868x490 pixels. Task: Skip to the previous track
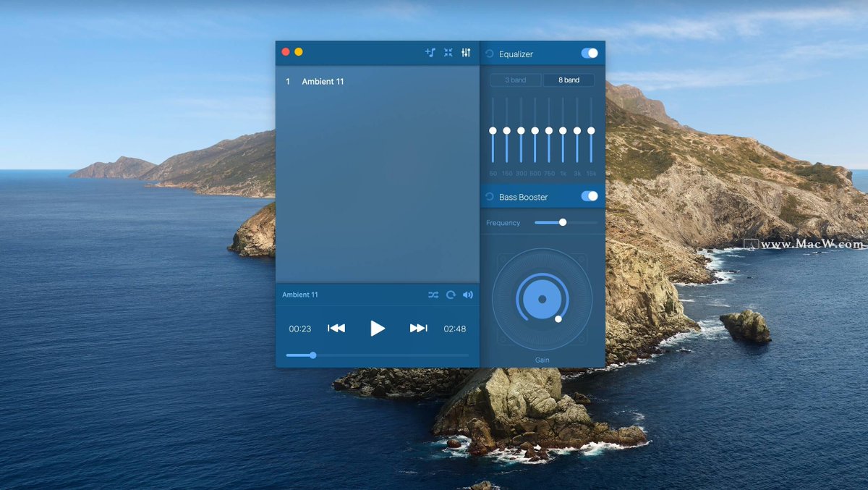tap(336, 328)
